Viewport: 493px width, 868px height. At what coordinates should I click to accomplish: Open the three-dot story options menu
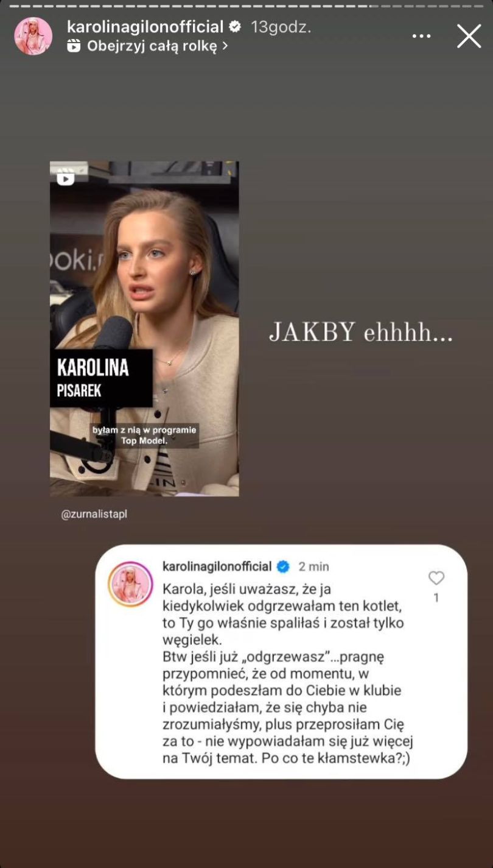(421, 37)
